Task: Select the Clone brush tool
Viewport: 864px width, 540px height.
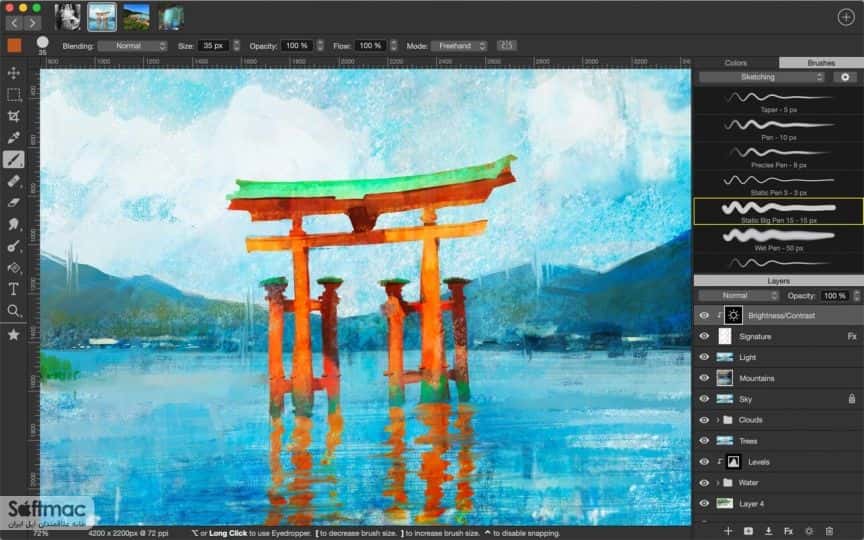Action: point(14,246)
